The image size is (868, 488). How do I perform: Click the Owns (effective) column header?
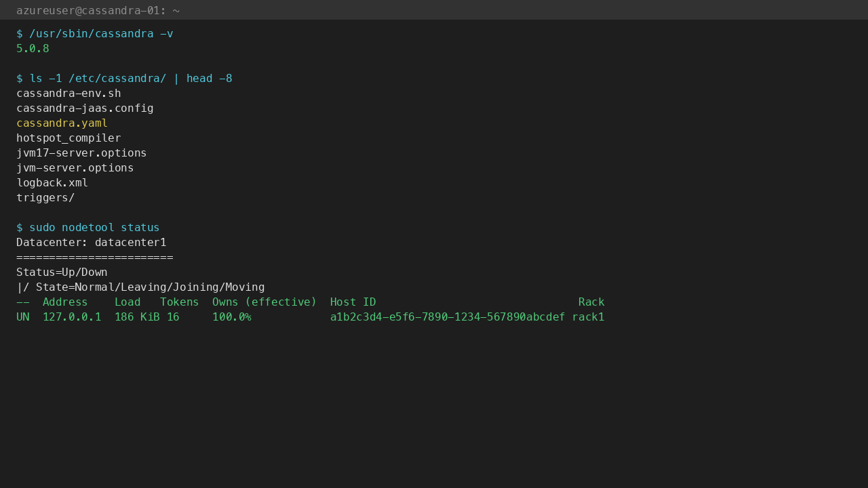[x=264, y=302]
